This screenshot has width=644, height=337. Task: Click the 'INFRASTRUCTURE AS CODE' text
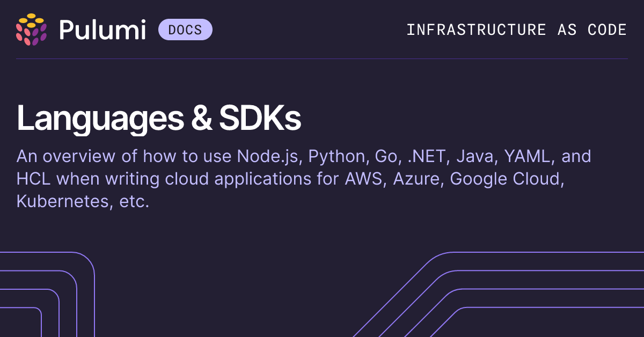coord(516,30)
